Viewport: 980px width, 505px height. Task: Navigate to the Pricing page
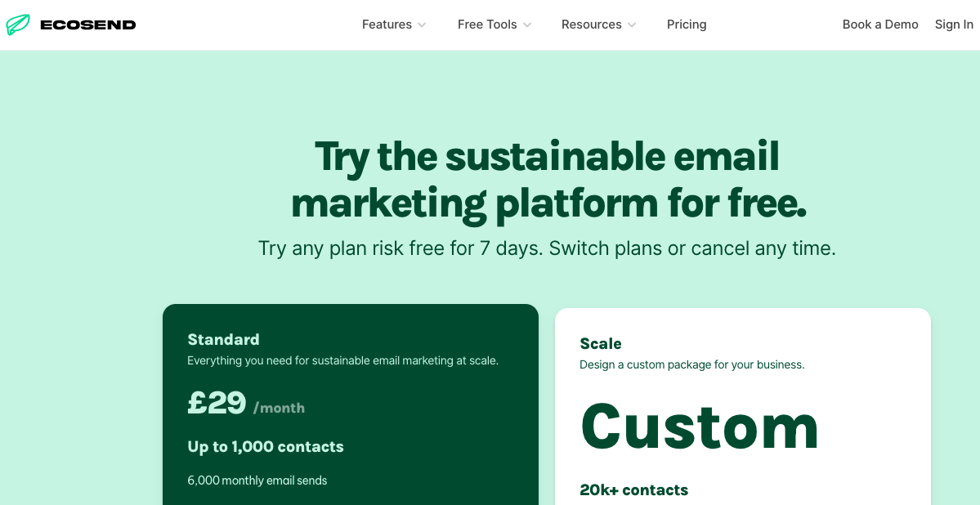pyautogui.click(x=686, y=25)
